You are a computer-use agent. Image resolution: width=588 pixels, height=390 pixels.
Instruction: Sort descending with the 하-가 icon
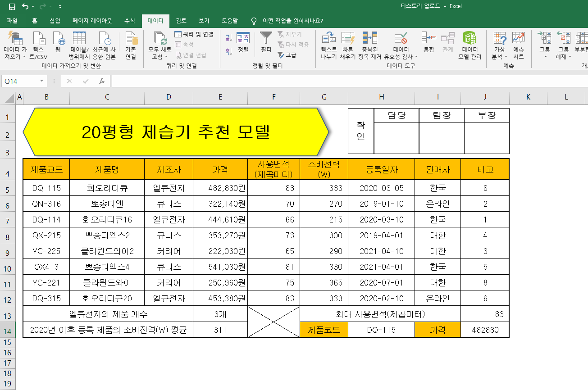(229, 51)
